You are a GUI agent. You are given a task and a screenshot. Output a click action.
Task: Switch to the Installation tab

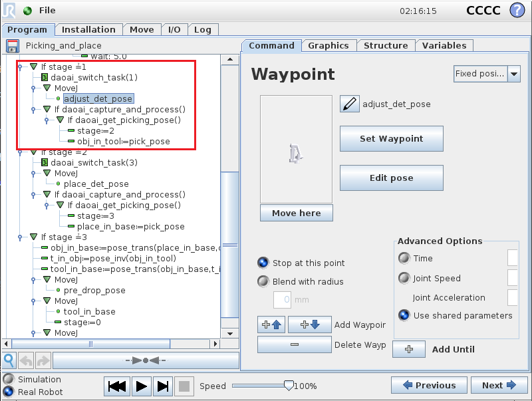88,29
